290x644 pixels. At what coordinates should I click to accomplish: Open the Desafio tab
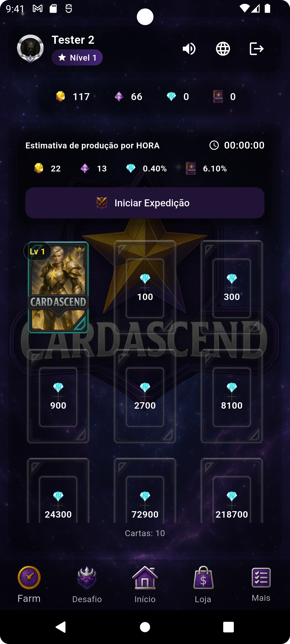click(87, 584)
